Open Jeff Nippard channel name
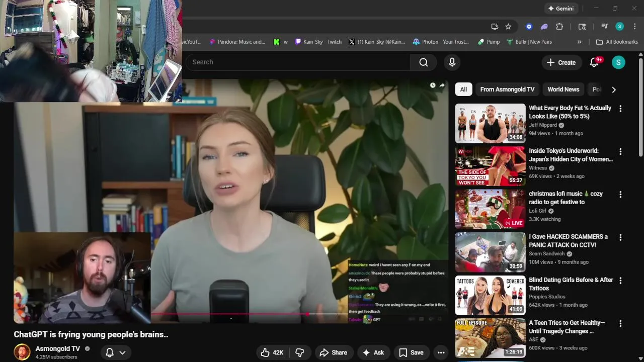The image size is (644, 362). click(x=543, y=125)
